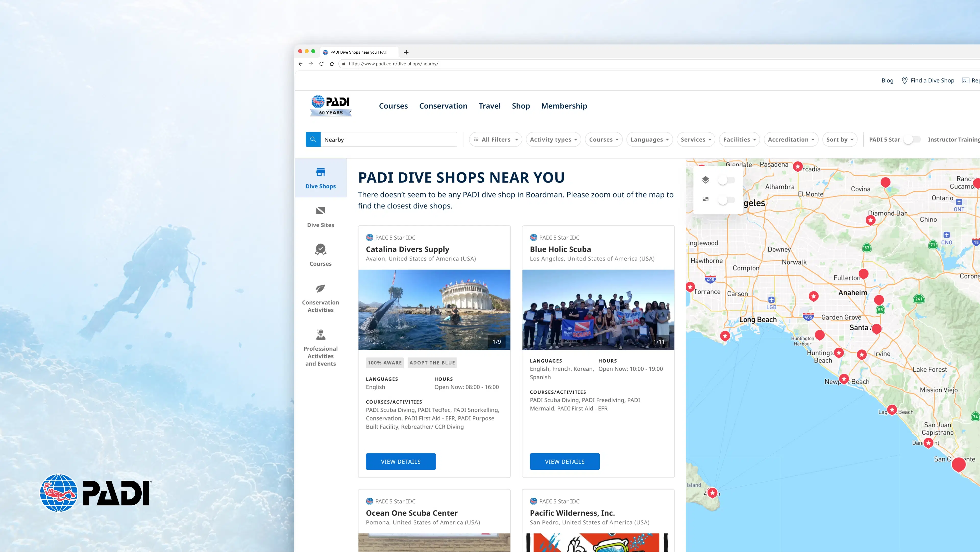Click the location pin icon beside Find a Dive Shop
980x552 pixels.
[x=904, y=80]
